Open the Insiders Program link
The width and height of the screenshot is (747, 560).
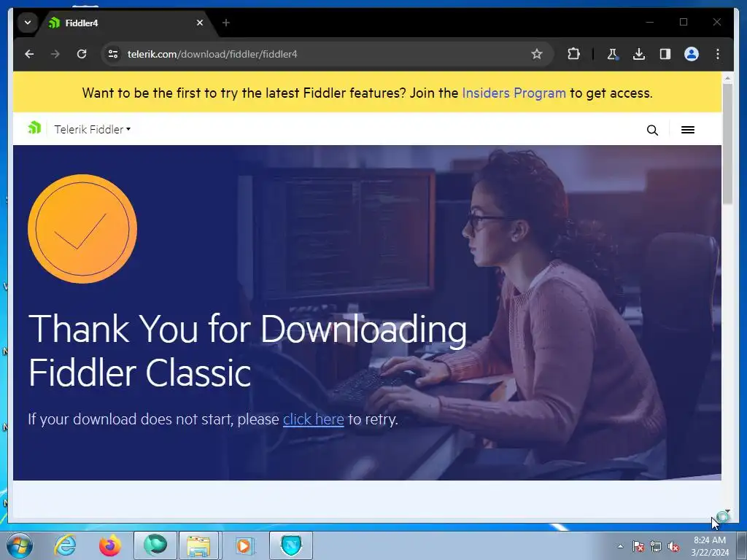pyautogui.click(x=514, y=93)
